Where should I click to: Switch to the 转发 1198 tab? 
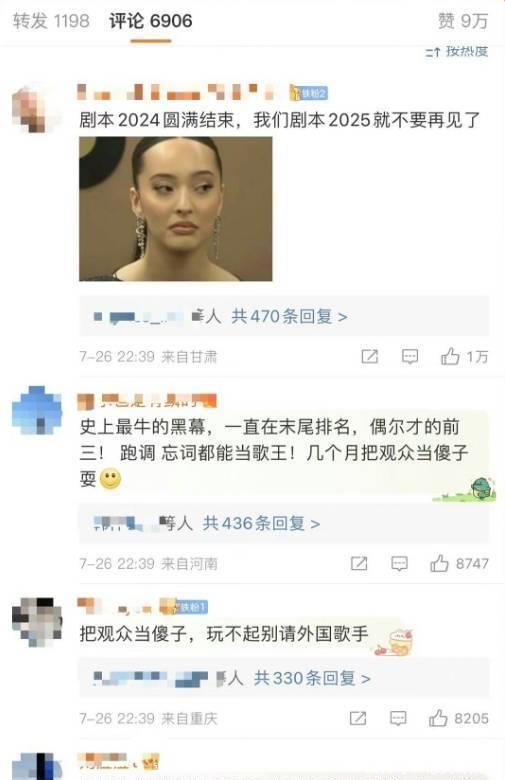51,21
